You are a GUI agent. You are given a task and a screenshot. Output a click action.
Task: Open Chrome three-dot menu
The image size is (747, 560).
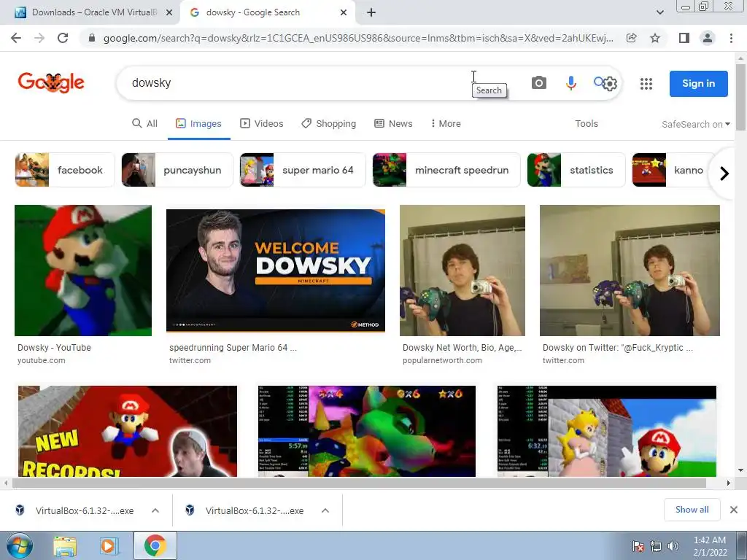click(x=731, y=38)
